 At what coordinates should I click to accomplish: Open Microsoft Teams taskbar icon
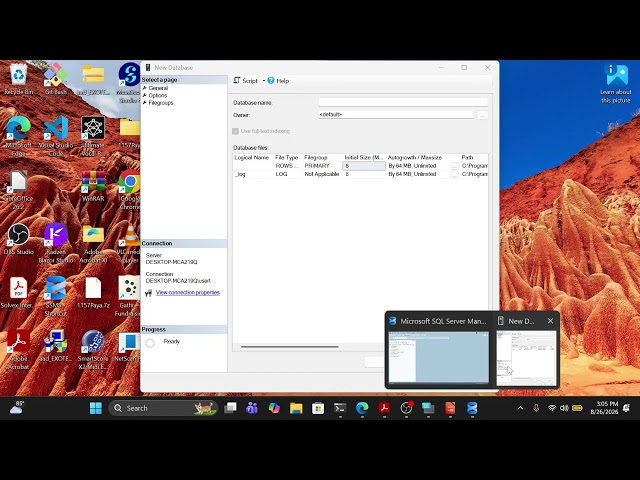pos(252,408)
